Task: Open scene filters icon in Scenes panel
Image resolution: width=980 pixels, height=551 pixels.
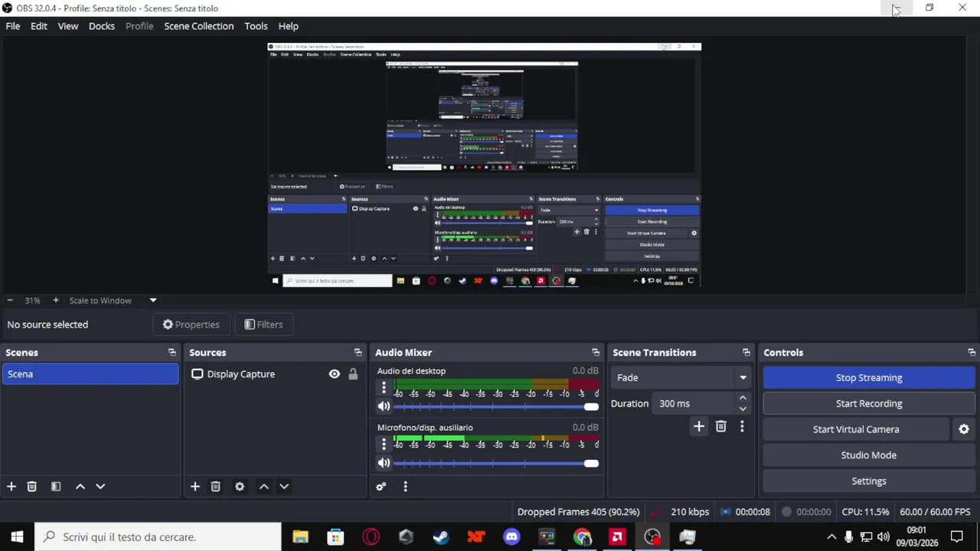Action: coord(56,486)
